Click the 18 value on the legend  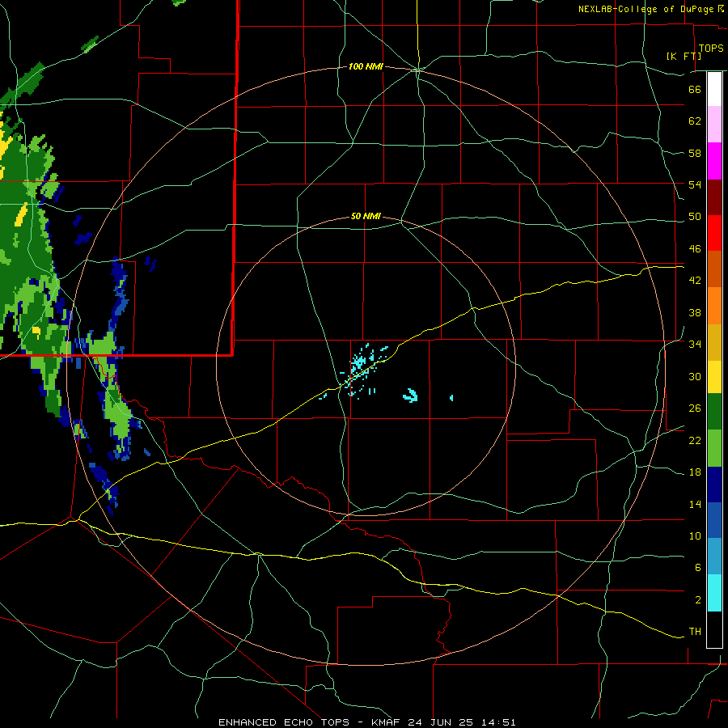tap(695, 472)
